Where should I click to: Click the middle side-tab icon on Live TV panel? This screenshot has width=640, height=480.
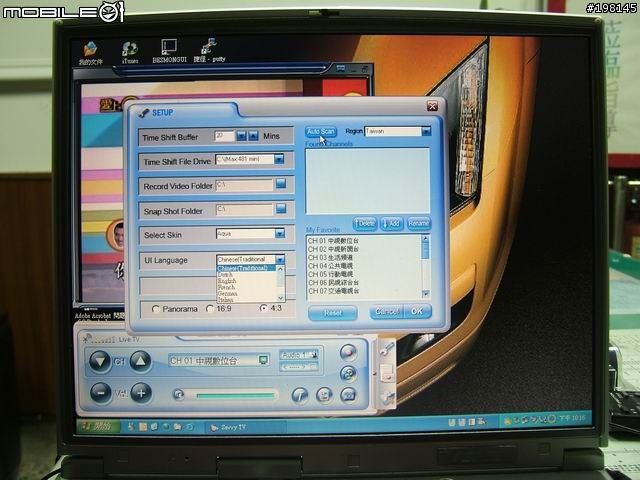tap(387, 372)
